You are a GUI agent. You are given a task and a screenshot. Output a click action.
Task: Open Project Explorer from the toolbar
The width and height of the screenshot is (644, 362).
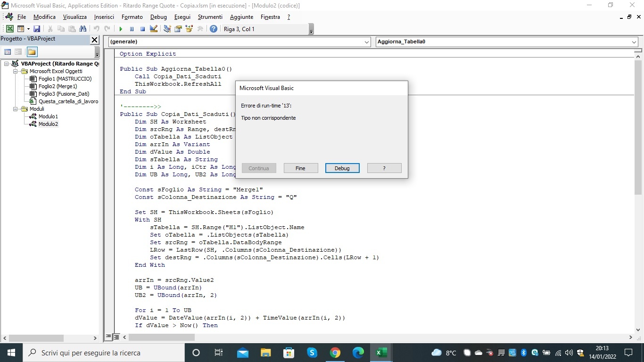click(x=167, y=29)
